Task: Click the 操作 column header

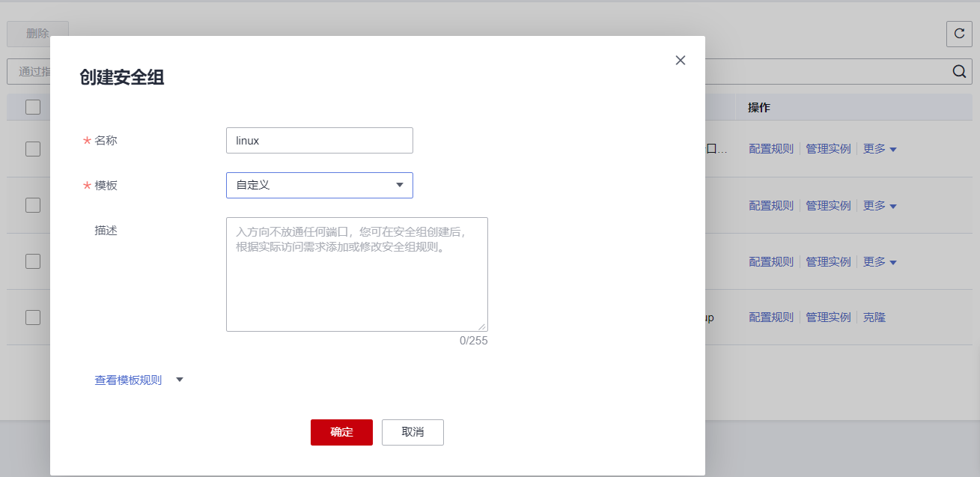Action: [x=759, y=106]
